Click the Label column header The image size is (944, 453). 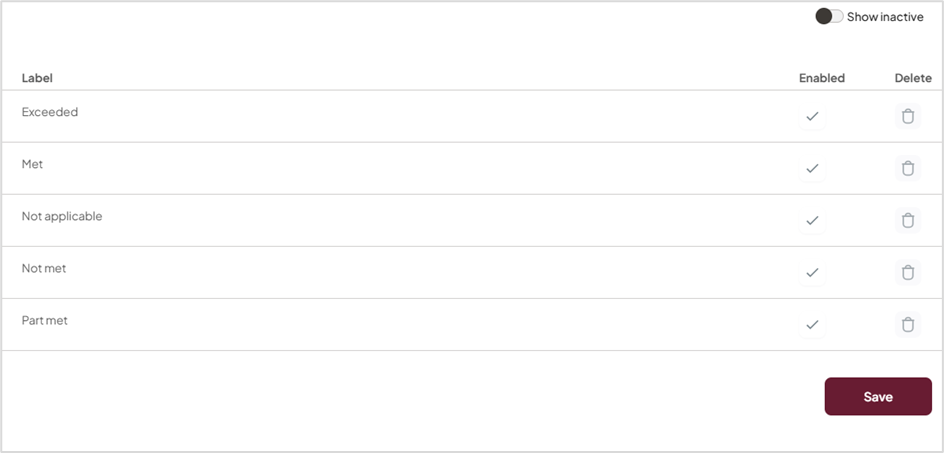coord(37,78)
